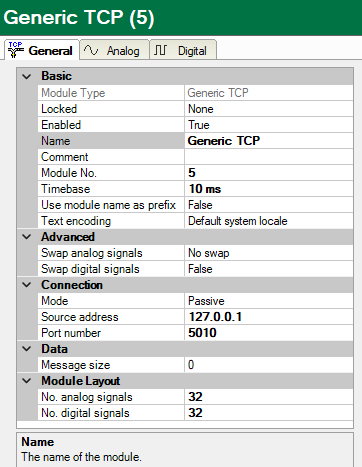Click the square pulse icon on Digital tab
The image size is (362, 467).
160,50
